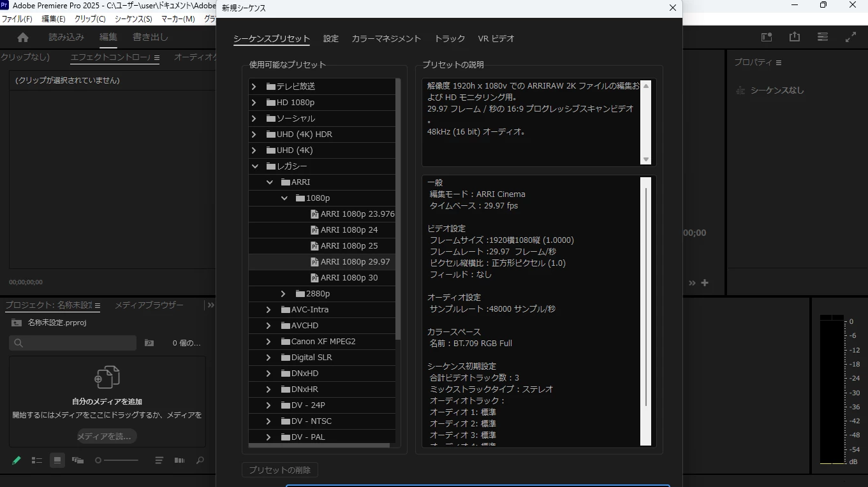This screenshot has width=868, height=487.
Task: Click the preset list vertical scrollbar
Action: click(x=398, y=209)
